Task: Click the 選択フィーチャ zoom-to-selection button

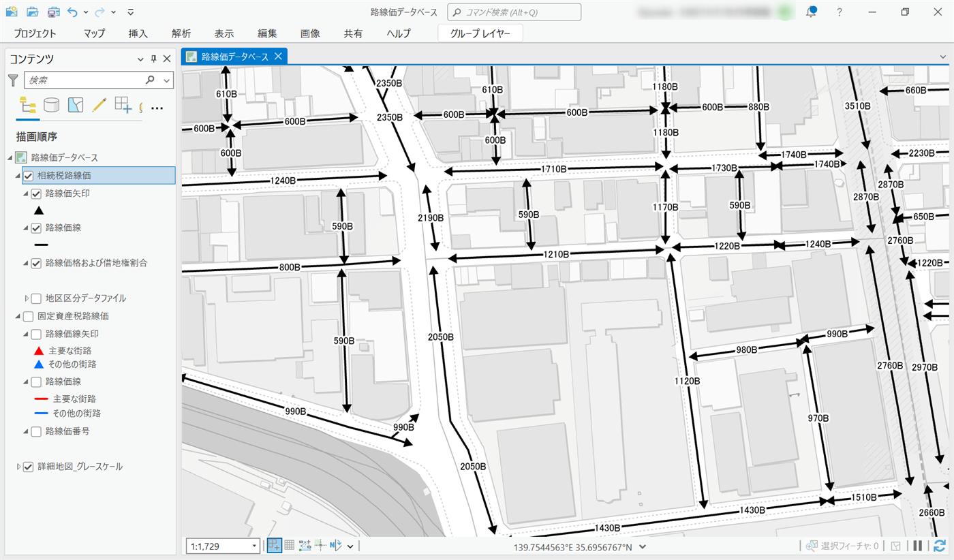Action: 812,546
